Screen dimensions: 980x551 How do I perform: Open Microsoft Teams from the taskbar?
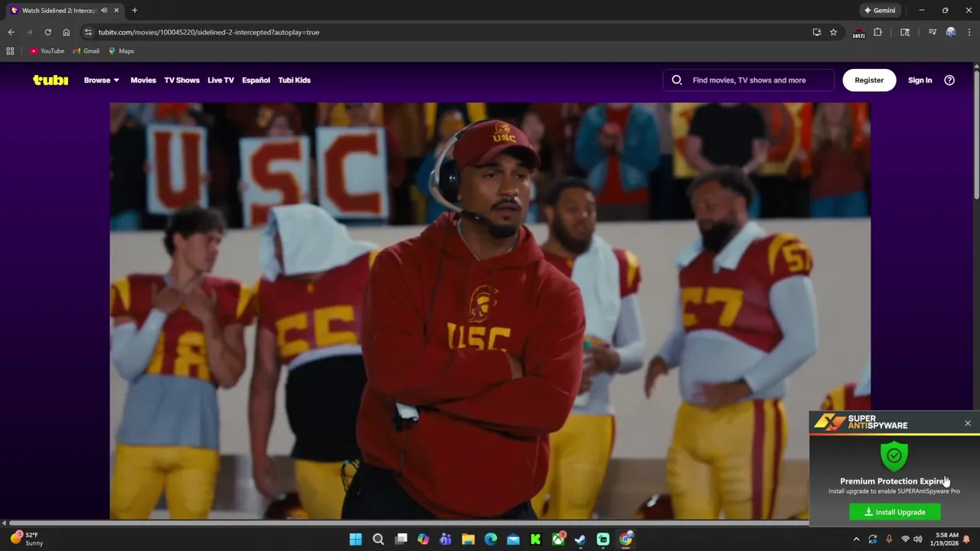(446, 540)
